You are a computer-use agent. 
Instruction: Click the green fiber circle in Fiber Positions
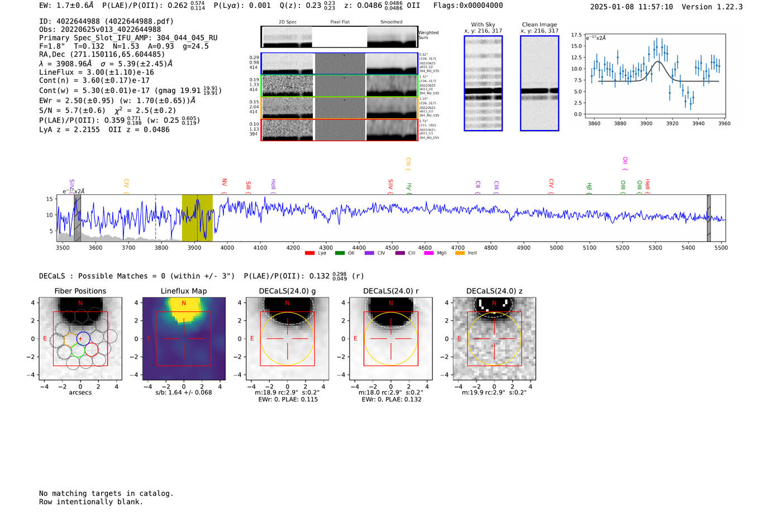pyautogui.click(x=78, y=351)
